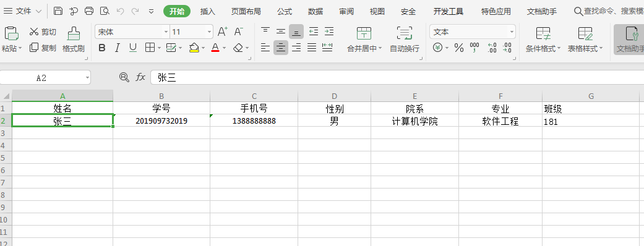This screenshot has height=246, width=644.
Task: Decrease font size with A- icon
Action: [239, 32]
